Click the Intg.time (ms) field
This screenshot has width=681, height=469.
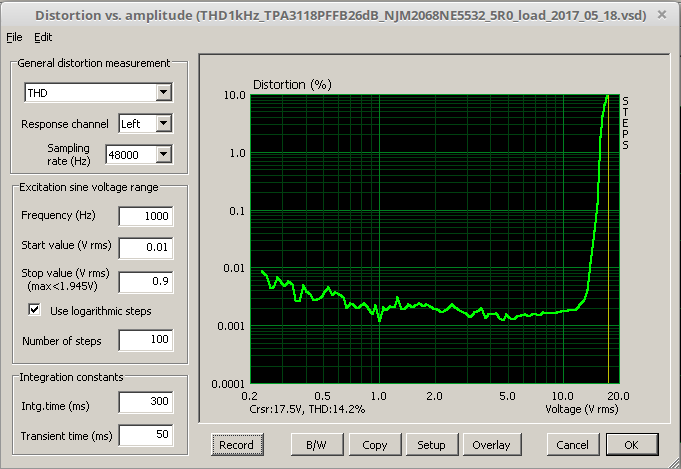[x=145, y=402]
